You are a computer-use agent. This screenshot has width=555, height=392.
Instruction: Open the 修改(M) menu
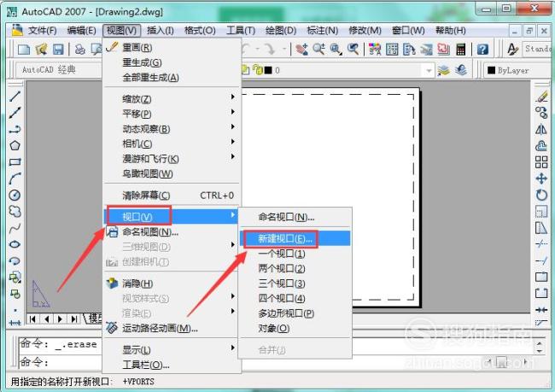(365, 31)
